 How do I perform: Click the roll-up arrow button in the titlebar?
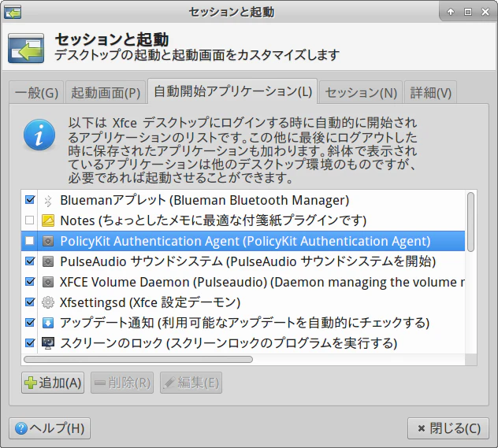[x=451, y=12]
